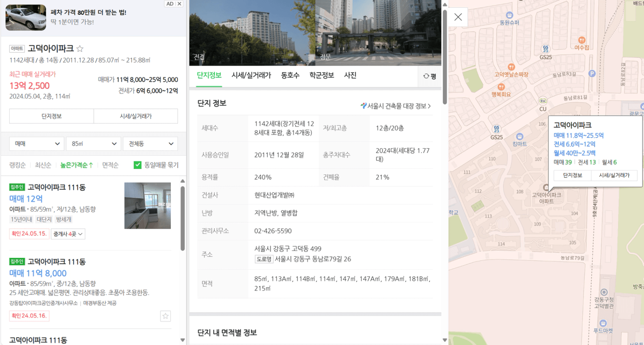Click 여수집 restaurant map icon
Viewport: 644px width, 345px height.
[x=582, y=40]
